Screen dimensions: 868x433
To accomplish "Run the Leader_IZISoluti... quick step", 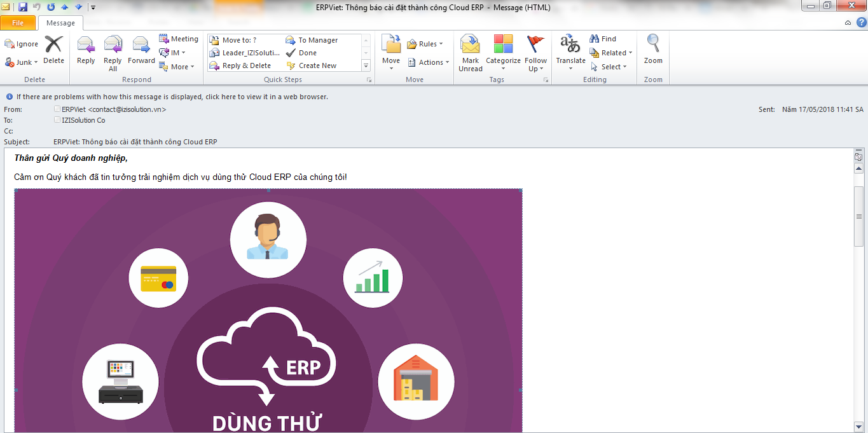I will point(245,53).
